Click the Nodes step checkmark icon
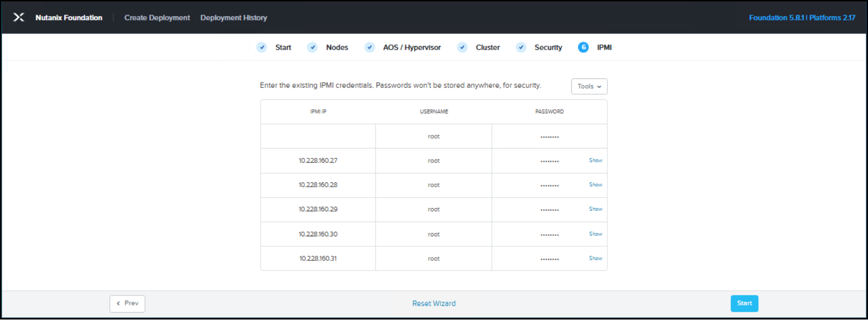 (x=312, y=47)
